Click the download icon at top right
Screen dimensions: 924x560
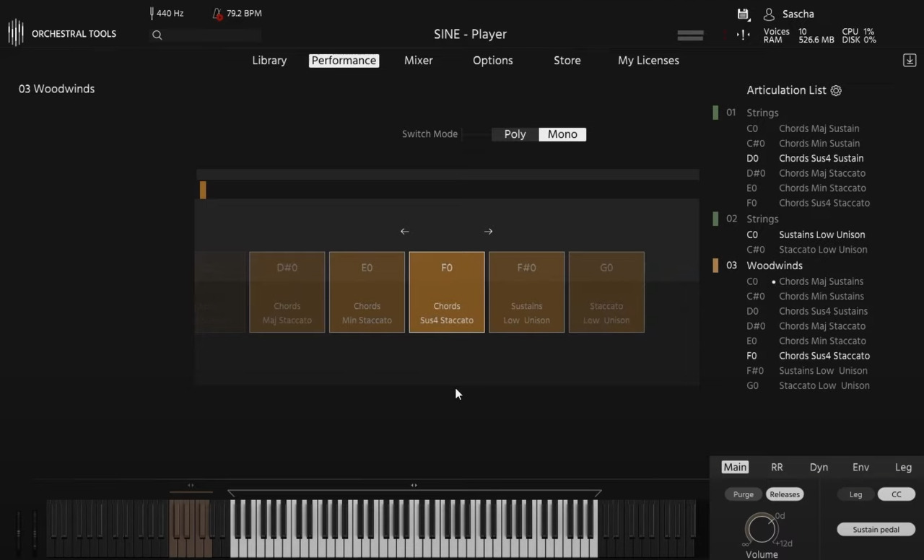pyautogui.click(x=910, y=61)
